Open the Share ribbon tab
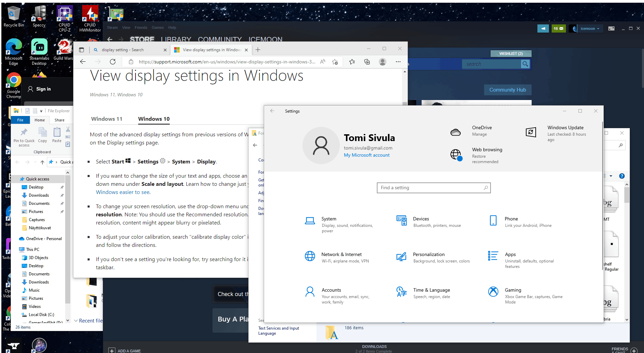Screen dimensions: 644x353 pos(59,120)
